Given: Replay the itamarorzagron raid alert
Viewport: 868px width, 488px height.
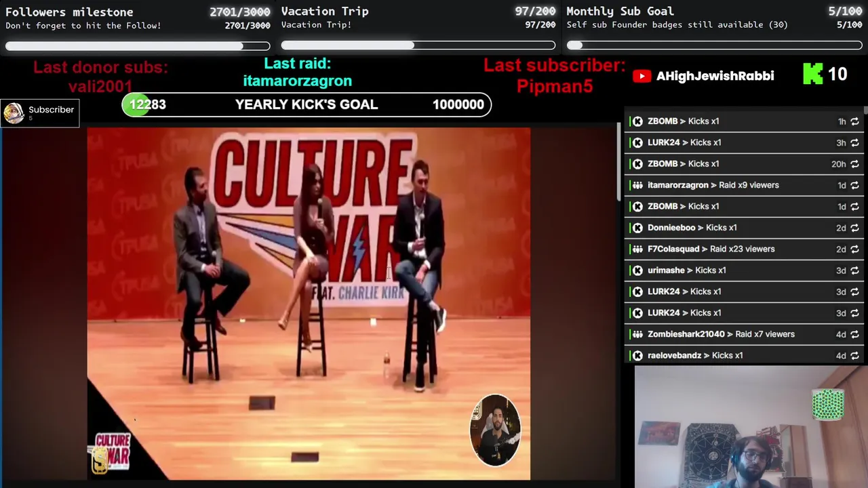Looking at the screenshot, I should pyautogui.click(x=854, y=185).
